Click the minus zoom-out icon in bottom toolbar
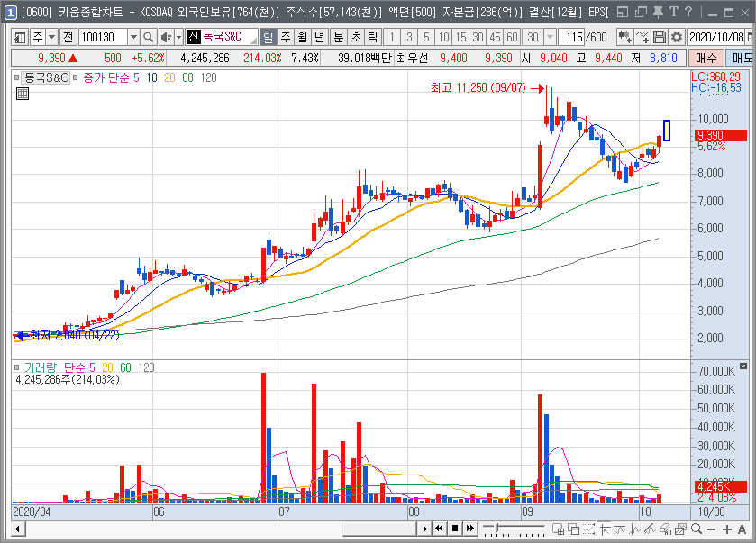Screen dimensions: 756x543 click(712, 529)
